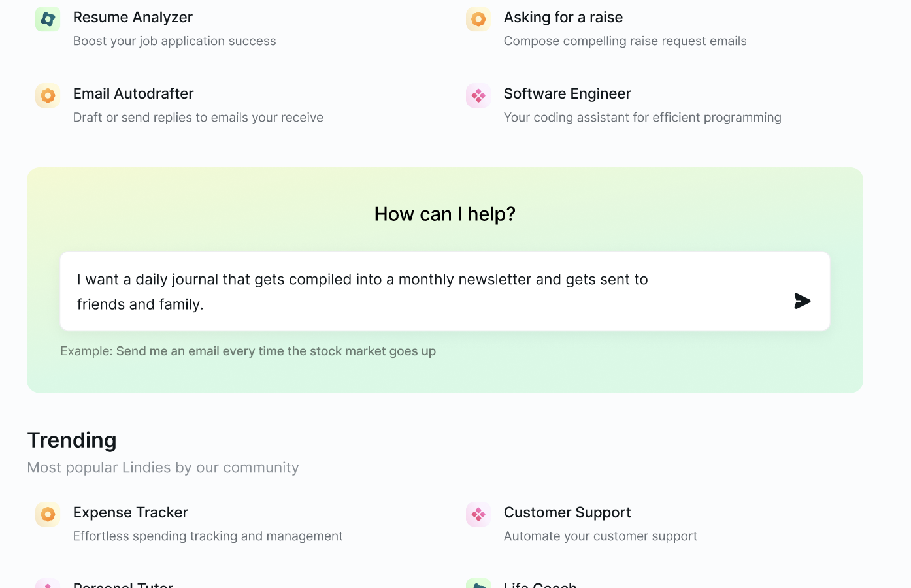Select the Expense Tracker icon
This screenshot has width=911, height=588.
47,514
